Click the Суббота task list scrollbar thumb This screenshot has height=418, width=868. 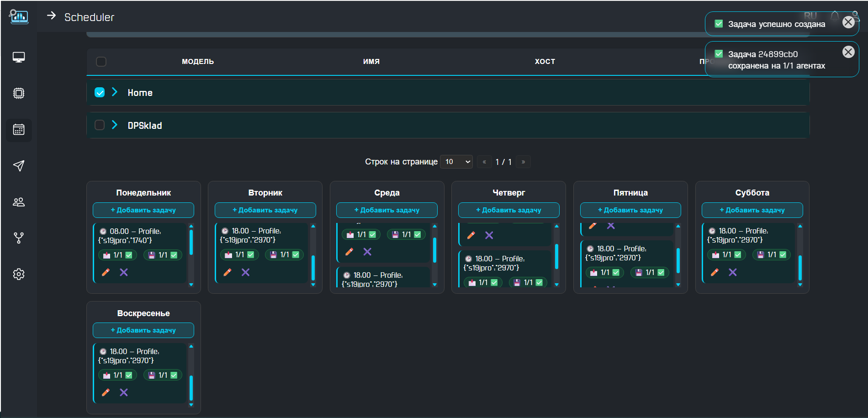point(800,268)
